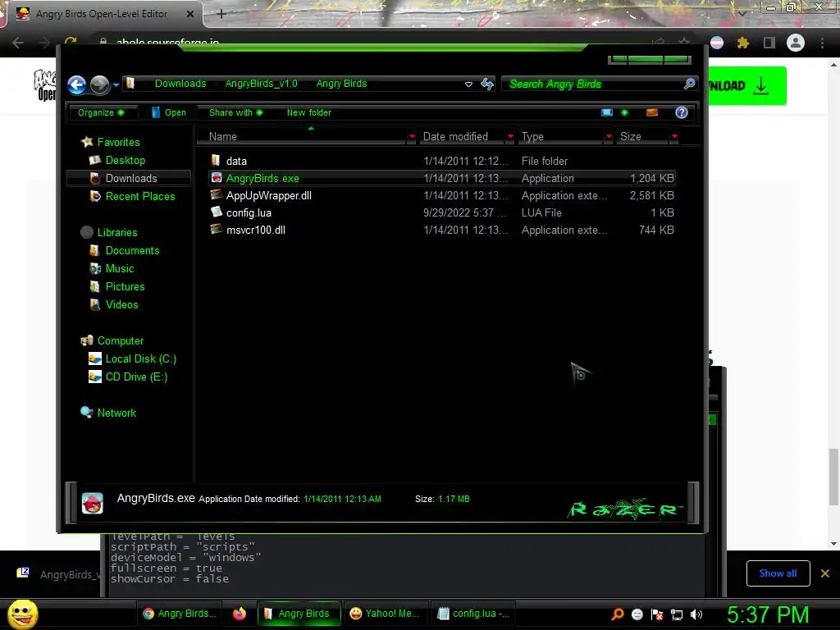The image size is (840, 630).
Task: Click AngryBirds.exe red bird icon
Action: [x=217, y=177]
